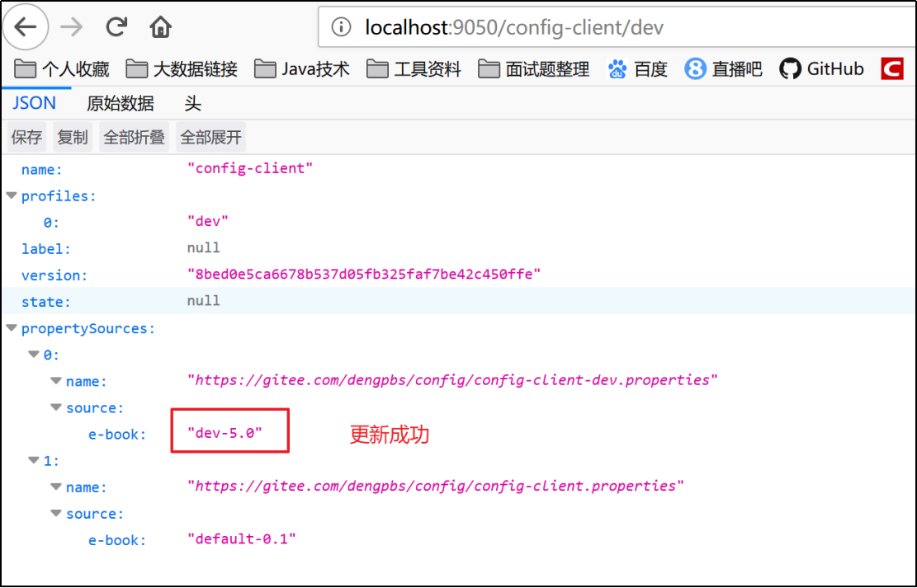Image resolution: width=917 pixels, height=588 pixels.
Task: Click the 全部展开 button
Action: (210, 138)
